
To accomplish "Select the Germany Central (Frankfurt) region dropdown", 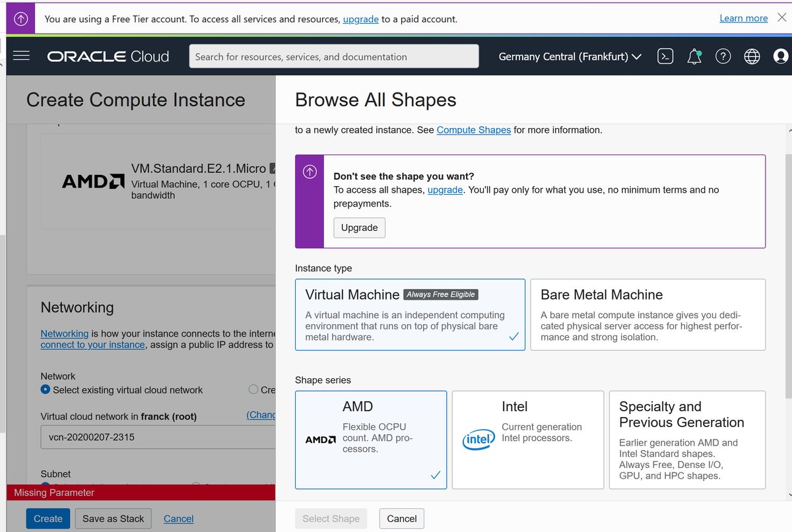I will click(570, 57).
